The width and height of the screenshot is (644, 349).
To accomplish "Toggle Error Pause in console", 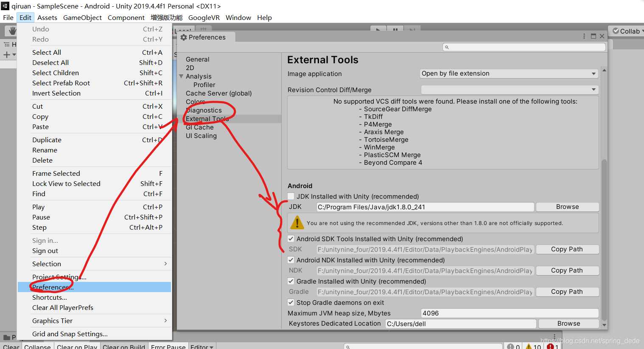I will [x=168, y=346].
